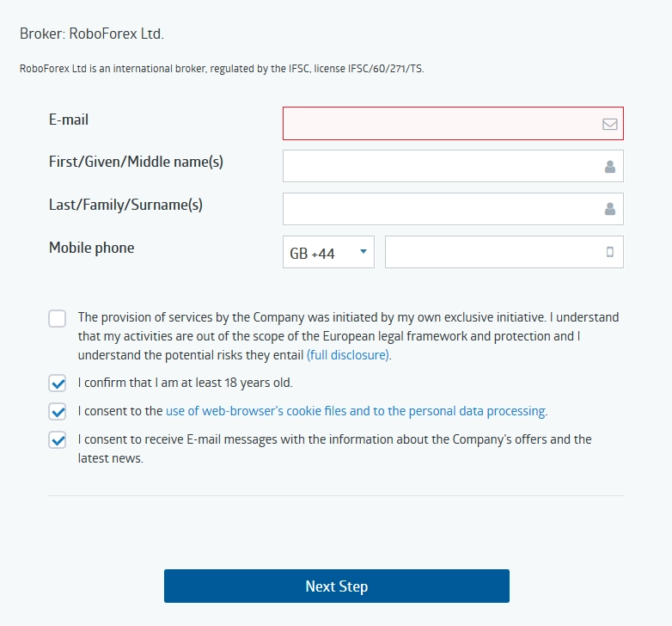
Task: Open the full disclosure link
Action: coord(347,355)
